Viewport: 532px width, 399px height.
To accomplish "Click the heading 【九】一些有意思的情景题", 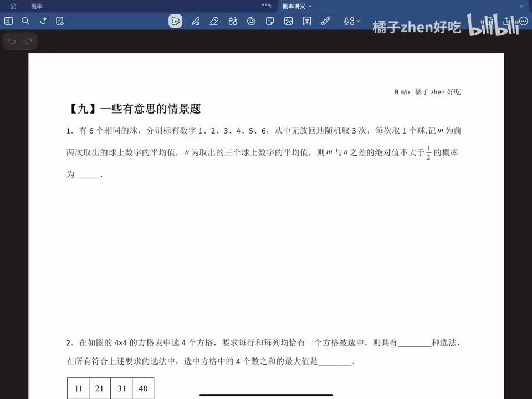I will click(x=134, y=109).
